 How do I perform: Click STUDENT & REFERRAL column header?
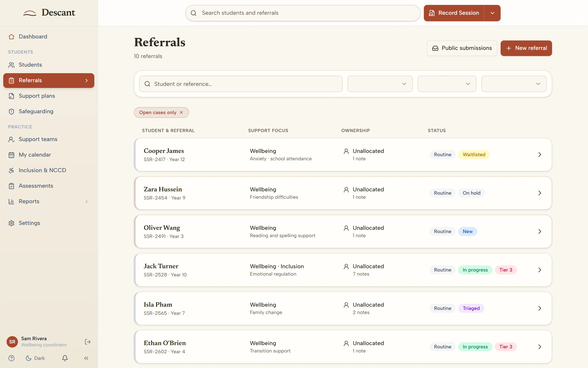168,131
